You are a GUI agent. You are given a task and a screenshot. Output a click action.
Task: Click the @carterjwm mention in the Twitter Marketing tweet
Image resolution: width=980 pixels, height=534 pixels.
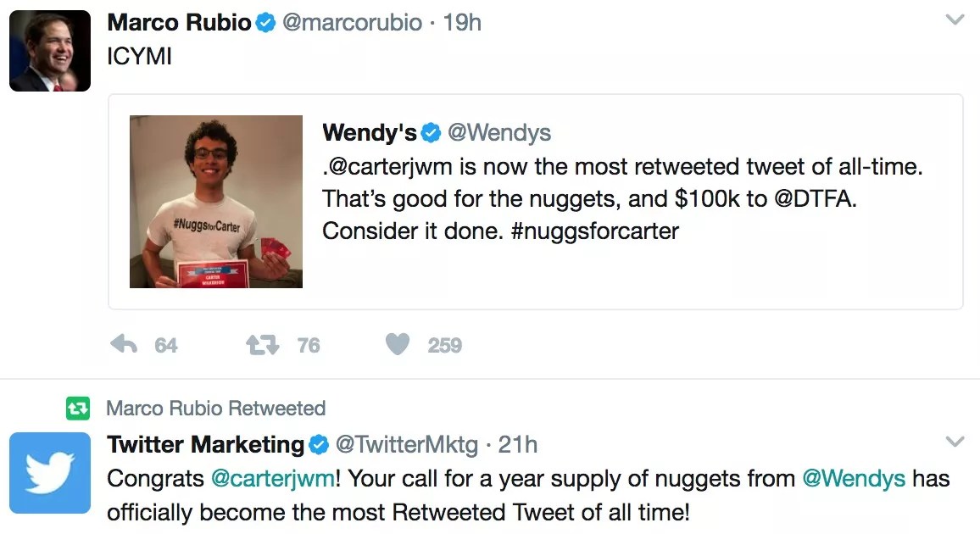(x=272, y=478)
